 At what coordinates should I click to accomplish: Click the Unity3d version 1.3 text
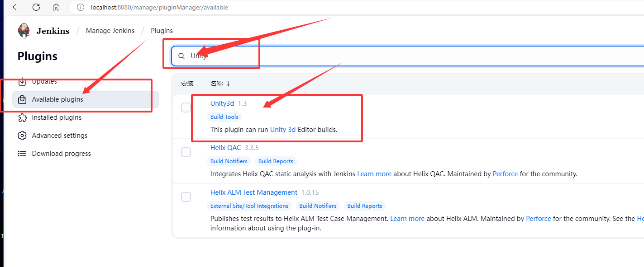coord(242,103)
